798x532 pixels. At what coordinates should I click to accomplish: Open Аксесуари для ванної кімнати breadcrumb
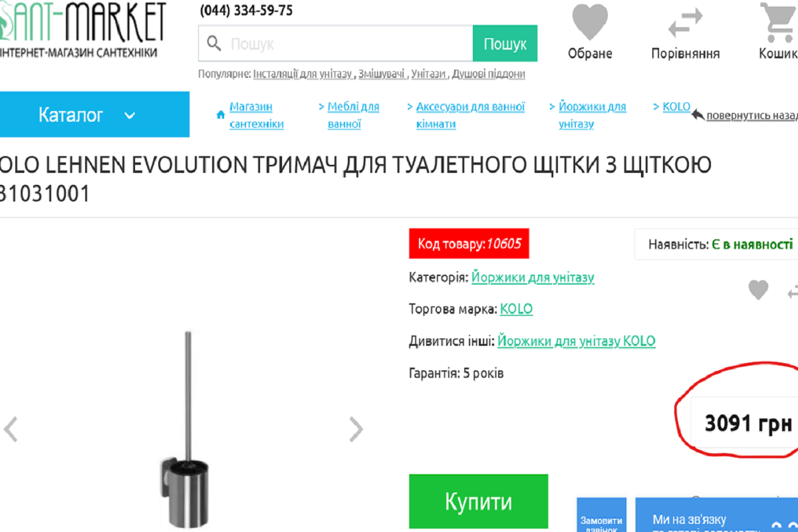(470, 115)
